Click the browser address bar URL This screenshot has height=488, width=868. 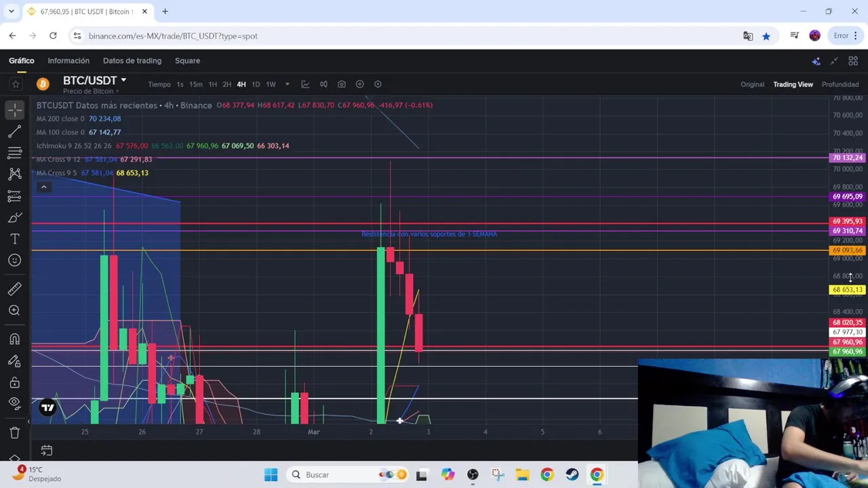[173, 36]
